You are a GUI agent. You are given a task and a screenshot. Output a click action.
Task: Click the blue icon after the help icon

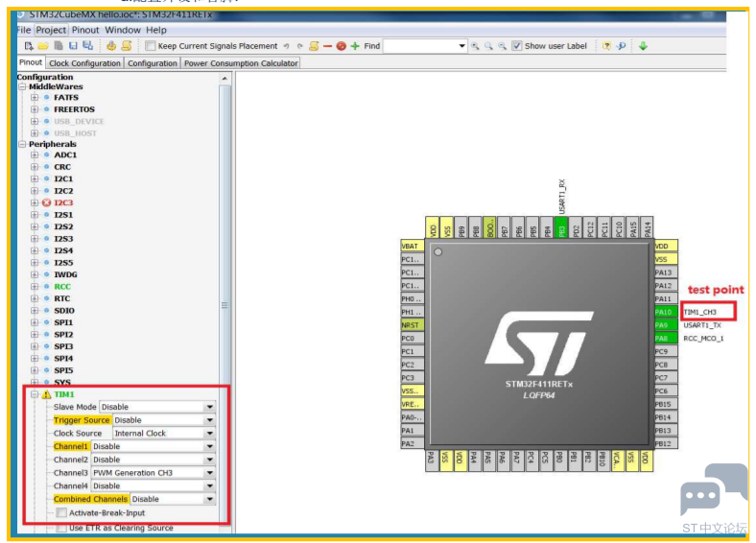click(621, 46)
